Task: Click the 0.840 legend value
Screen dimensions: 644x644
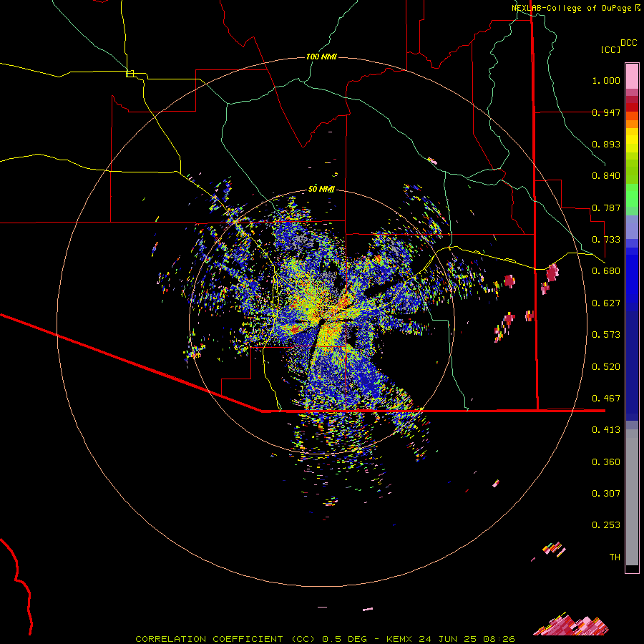Action: (606, 176)
